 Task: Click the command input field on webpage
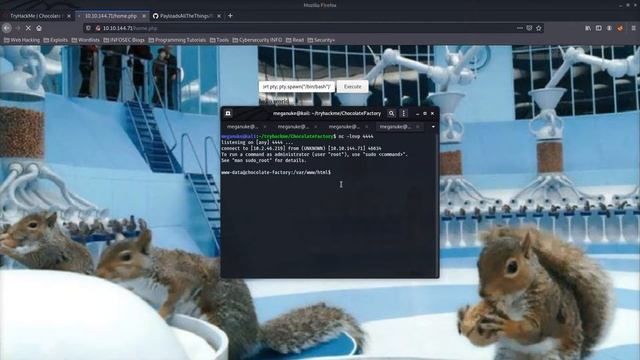tap(296, 87)
